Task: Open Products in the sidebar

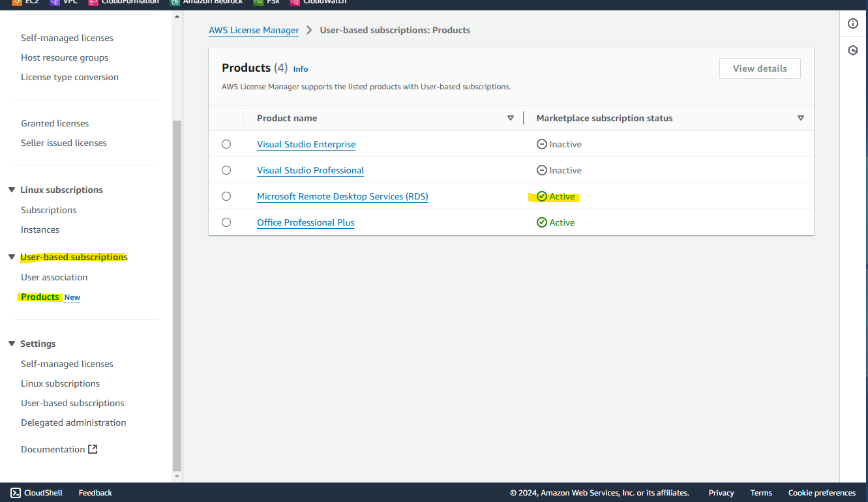Action: 40,297
